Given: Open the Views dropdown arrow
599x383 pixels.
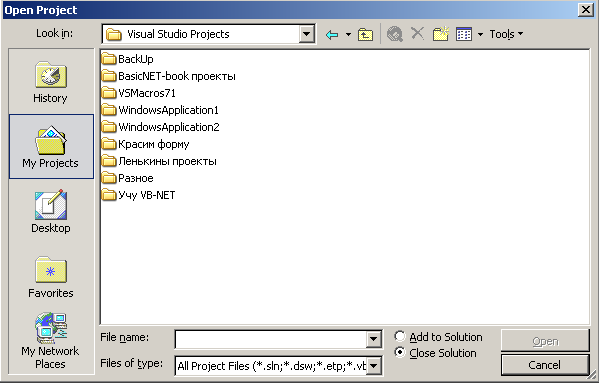Looking at the screenshot, I should pyautogui.click(x=480, y=35).
